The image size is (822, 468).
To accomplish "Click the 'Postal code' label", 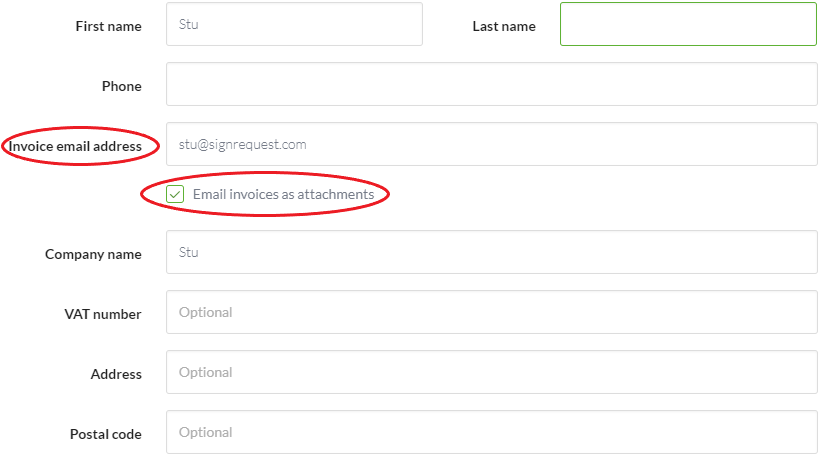I will coord(105,434).
